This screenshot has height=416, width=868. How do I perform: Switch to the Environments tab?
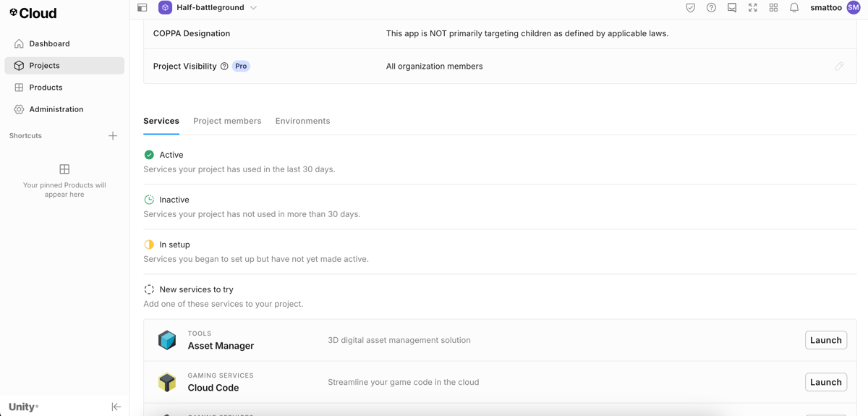point(302,121)
